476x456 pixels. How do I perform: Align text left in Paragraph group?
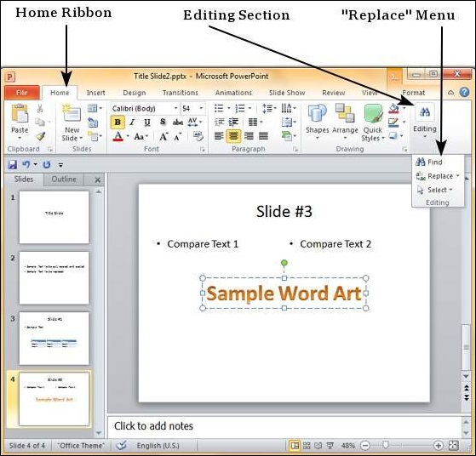pos(219,135)
